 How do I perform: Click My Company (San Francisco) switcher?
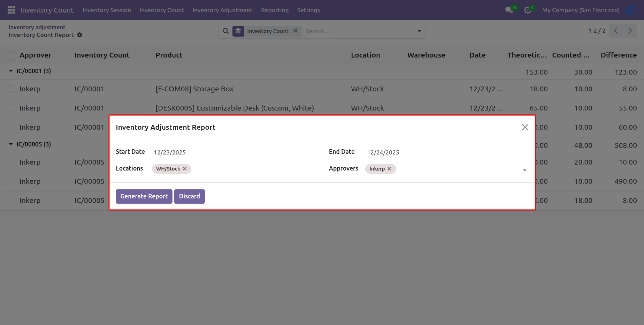pos(581,10)
